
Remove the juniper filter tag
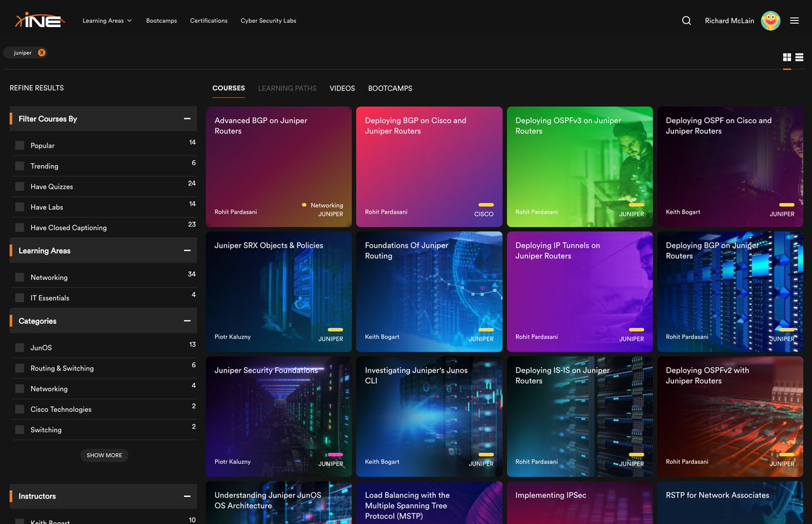(41, 53)
